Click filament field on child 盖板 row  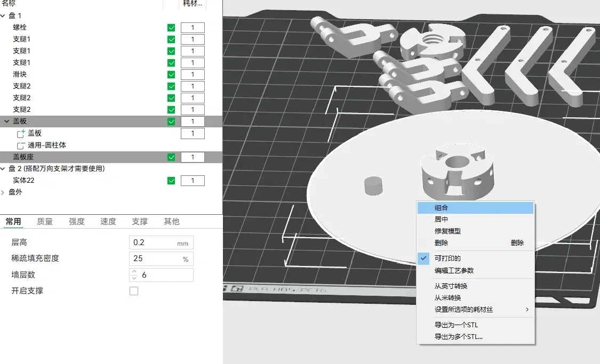click(193, 133)
